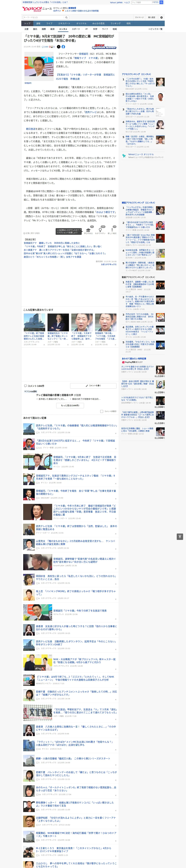Open the ライブ navigation tab
This screenshot has width=186, height=868.
[x=49, y=24]
